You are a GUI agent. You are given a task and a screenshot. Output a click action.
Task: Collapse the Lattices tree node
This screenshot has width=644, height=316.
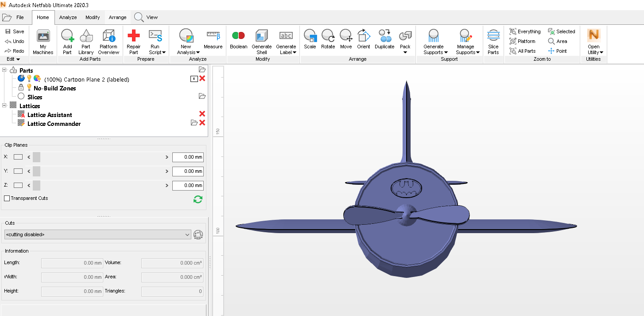(x=4, y=105)
